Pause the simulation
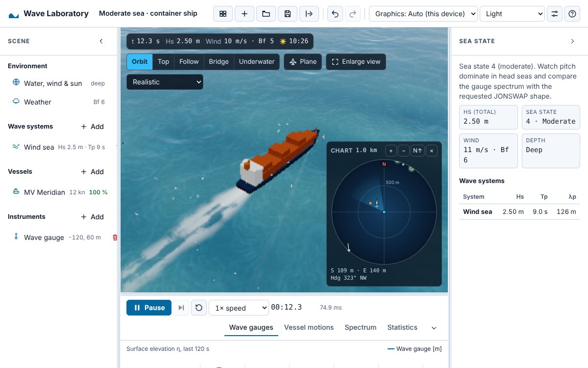This screenshot has height=368, width=588. click(149, 308)
